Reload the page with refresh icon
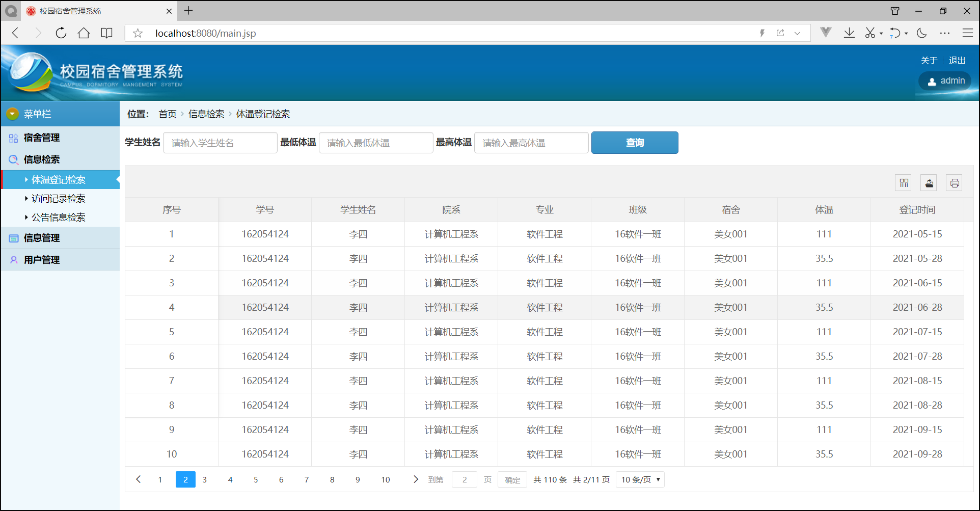The width and height of the screenshot is (980, 511). pos(61,33)
